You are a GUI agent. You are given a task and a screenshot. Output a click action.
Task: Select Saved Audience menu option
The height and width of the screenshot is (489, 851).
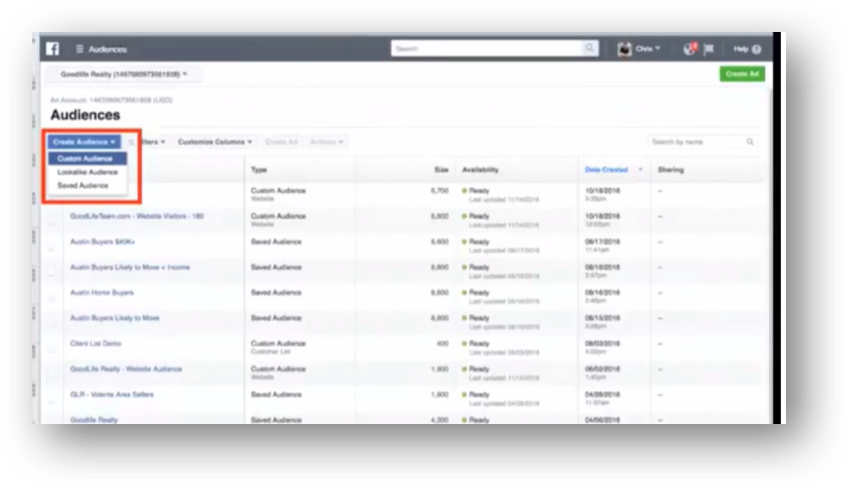point(83,186)
